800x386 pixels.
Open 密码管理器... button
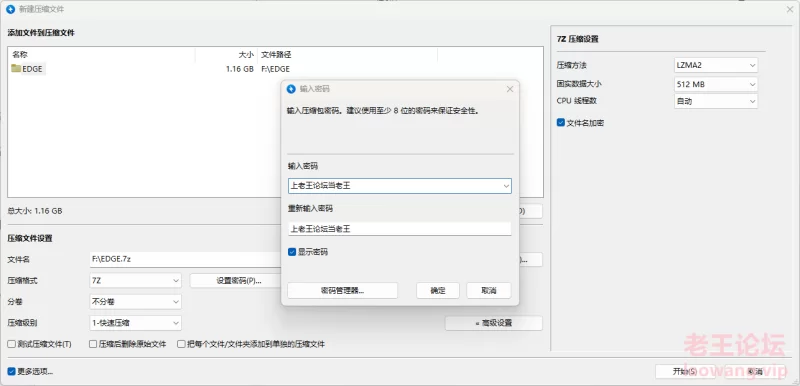pos(342,291)
